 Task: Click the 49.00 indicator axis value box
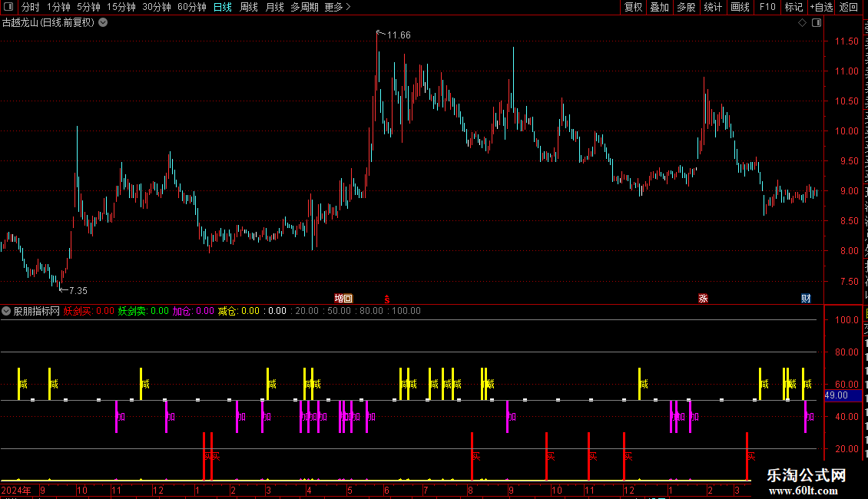coord(843,395)
